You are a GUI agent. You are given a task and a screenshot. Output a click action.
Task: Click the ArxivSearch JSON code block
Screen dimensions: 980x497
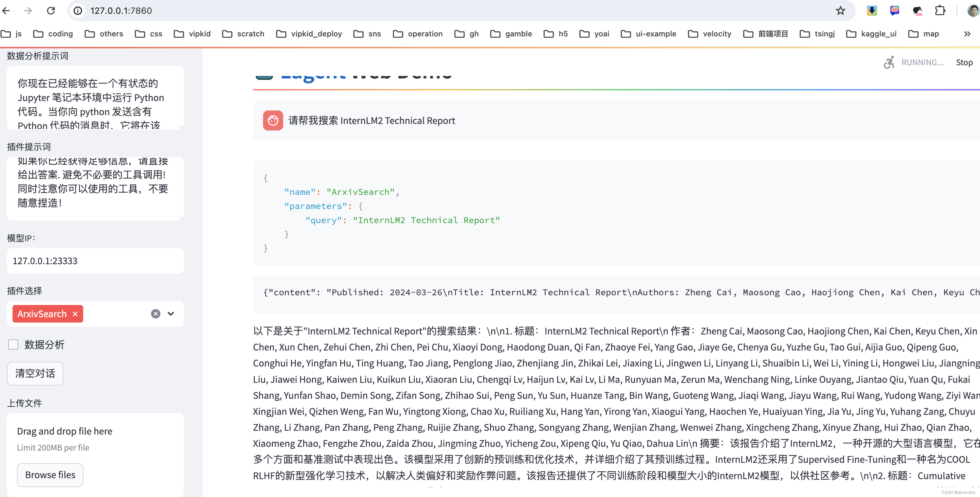616,213
